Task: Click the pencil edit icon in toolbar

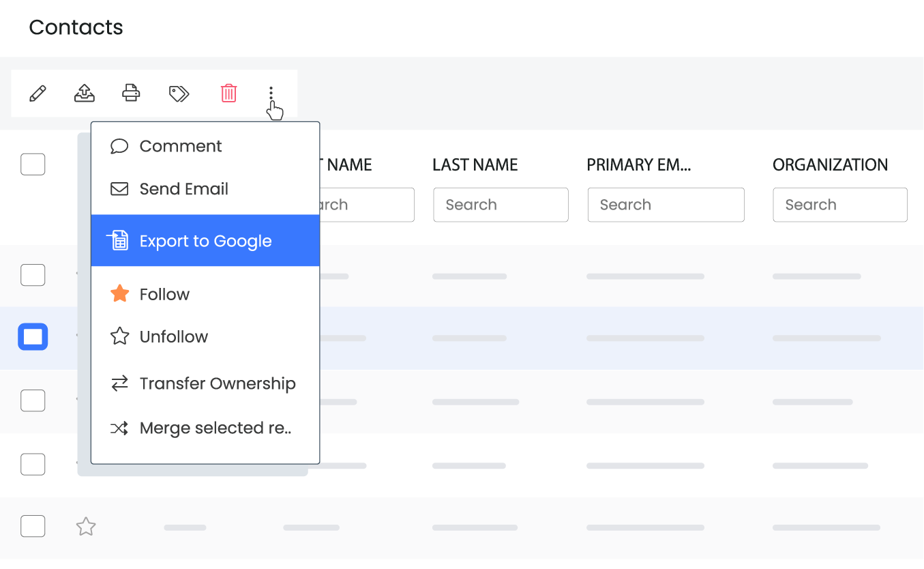Action: click(38, 93)
